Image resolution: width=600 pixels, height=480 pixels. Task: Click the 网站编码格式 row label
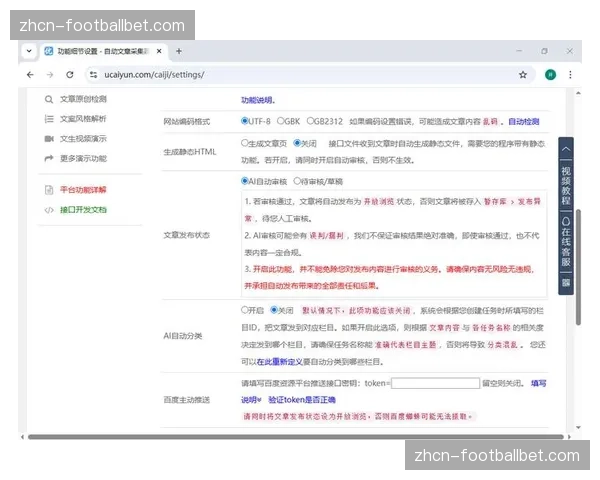(187, 122)
